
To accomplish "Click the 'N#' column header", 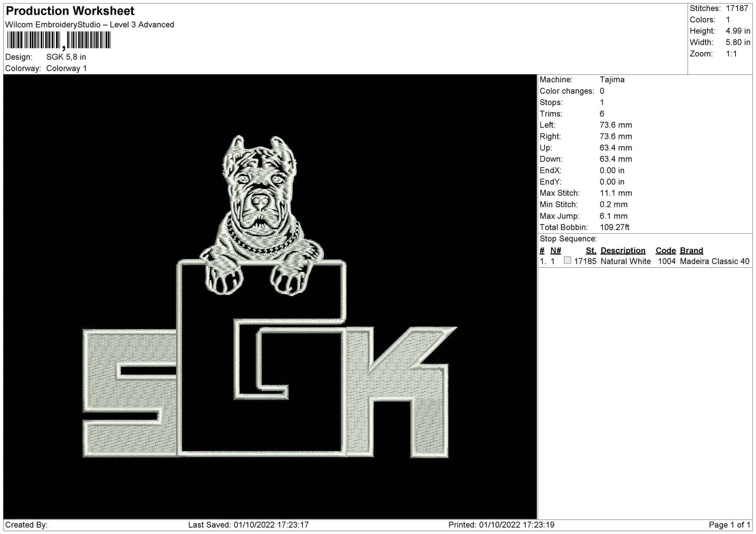I will (x=556, y=251).
